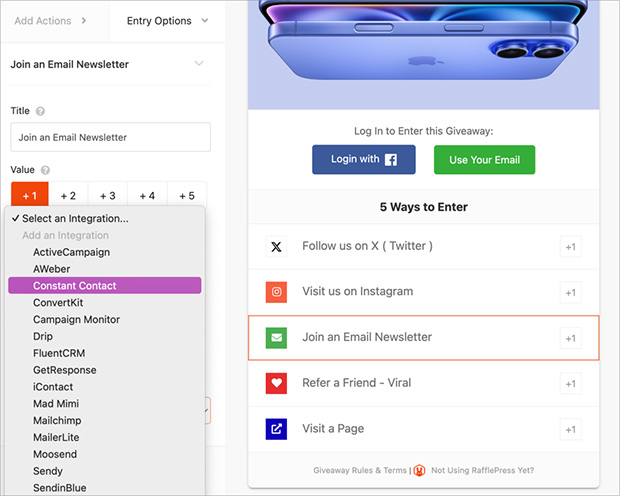Select ConvertKit integration

point(105,303)
